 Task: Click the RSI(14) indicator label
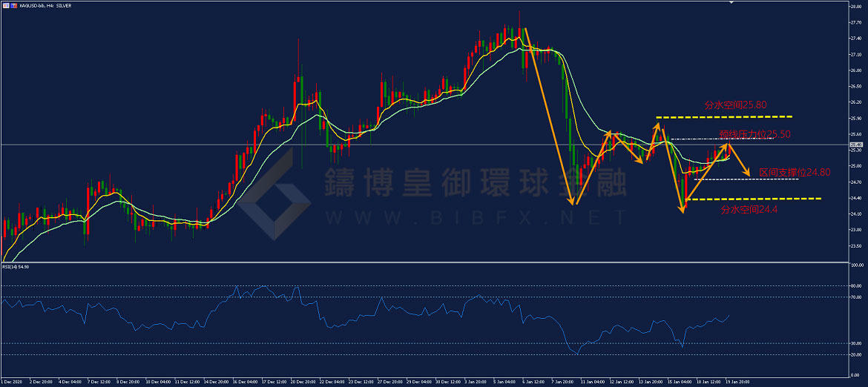(x=15, y=266)
